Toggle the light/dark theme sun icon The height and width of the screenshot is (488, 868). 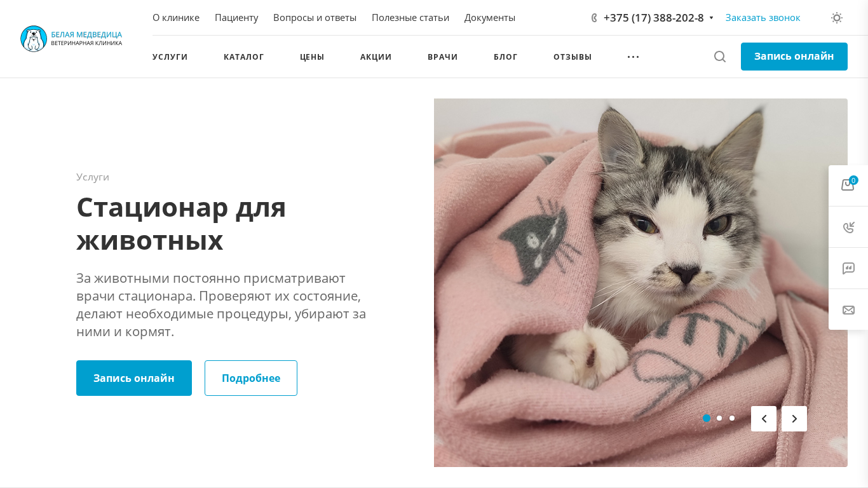coord(837,18)
